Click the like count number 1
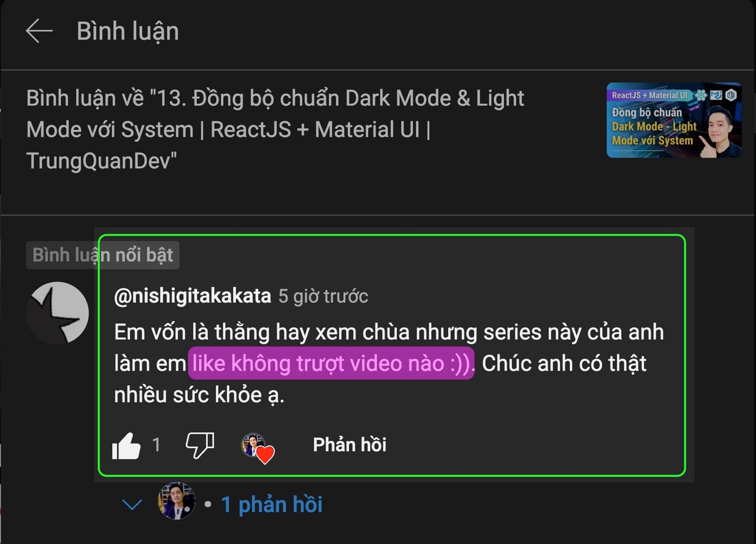Viewport: 756px width, 544px height. pos(157,445)
